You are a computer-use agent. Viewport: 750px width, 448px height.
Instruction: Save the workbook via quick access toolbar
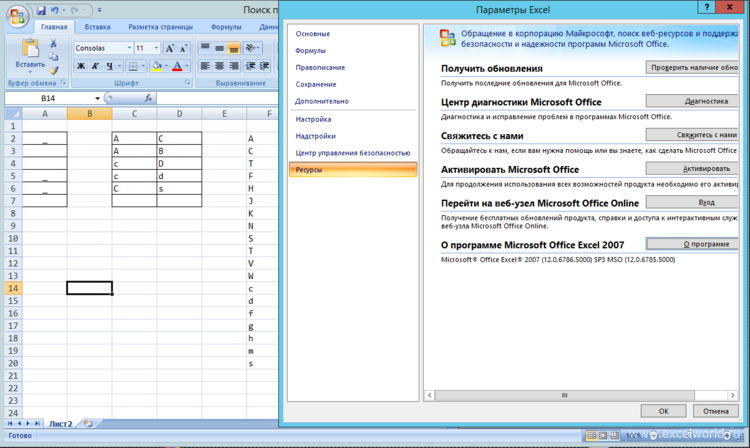(x=41, y=10)
